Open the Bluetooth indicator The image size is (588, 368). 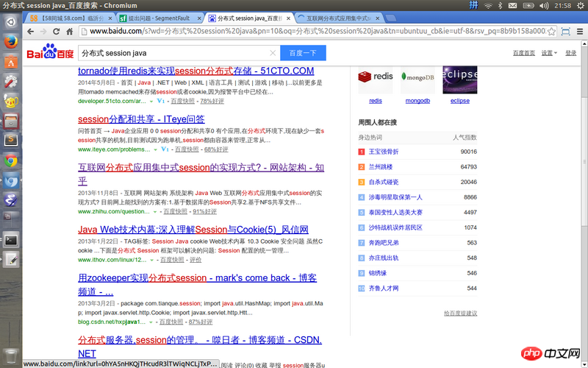click(x=500, y=6)
